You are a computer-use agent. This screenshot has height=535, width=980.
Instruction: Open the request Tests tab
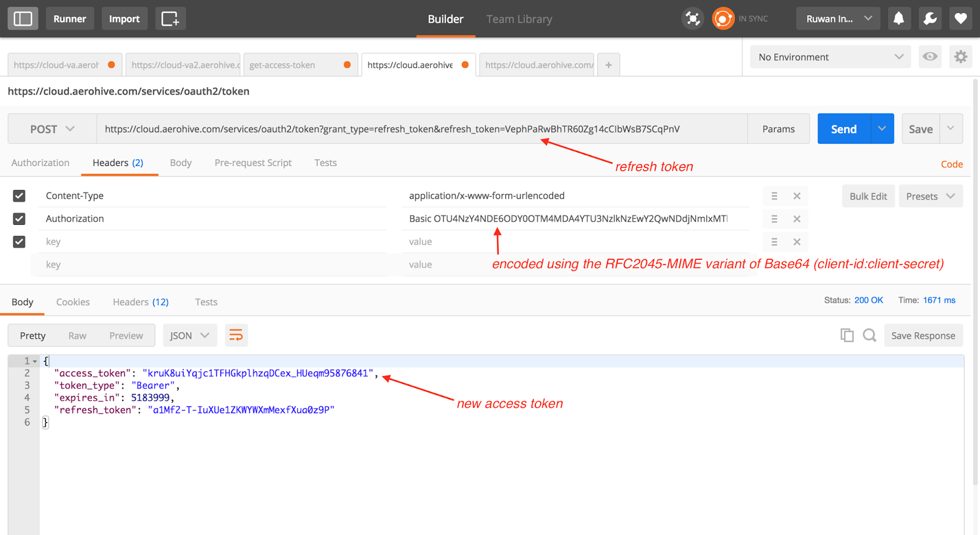pyautogui.click(x=325, y=163)
